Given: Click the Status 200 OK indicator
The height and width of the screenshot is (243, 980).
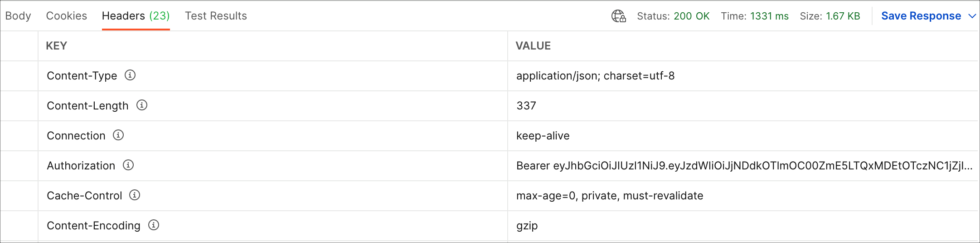Looking at the screenshot, I should (673, 16).
